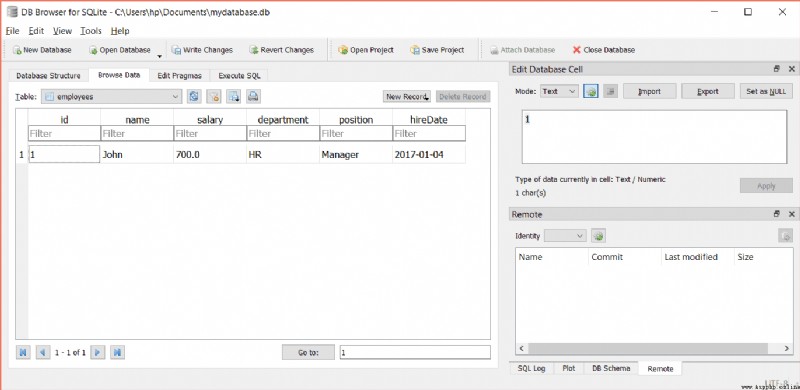The height and width of the screenshot is (390, 800).
Task: Go to the previous record page
Action: pyautogui.click(x=43, y=352)
